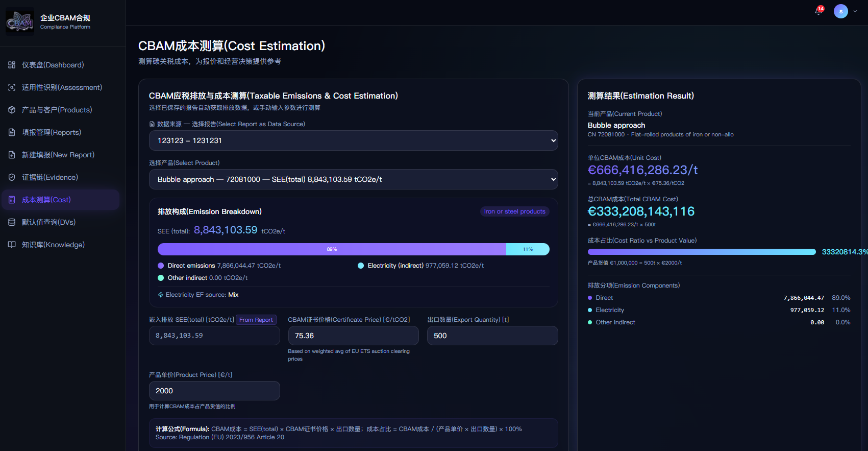
Task: Open 默认值查询(DVs) page
Action: click(61, 222)
